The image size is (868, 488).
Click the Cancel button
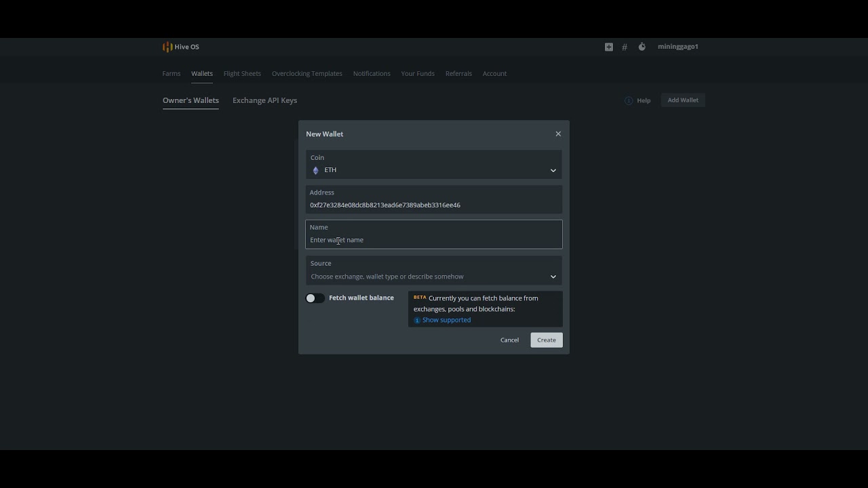tap(509, 340)
